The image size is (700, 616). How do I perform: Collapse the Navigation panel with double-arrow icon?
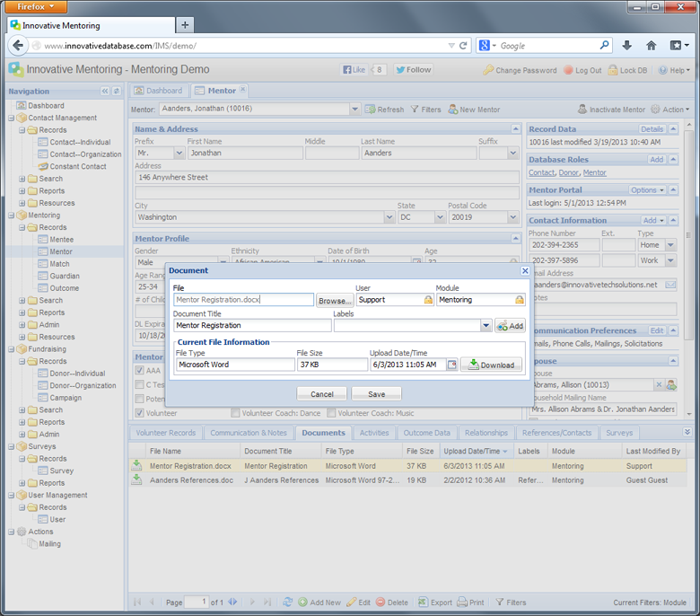point(105,91)
